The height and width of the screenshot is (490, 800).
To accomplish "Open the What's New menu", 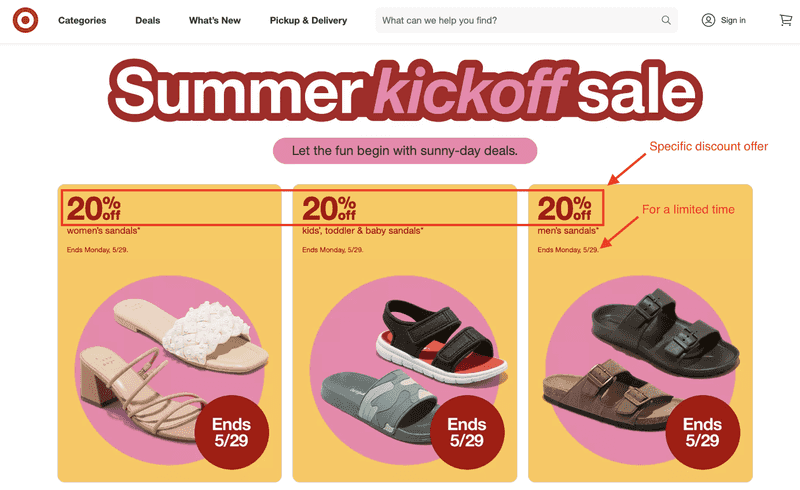I will (215, 20).
